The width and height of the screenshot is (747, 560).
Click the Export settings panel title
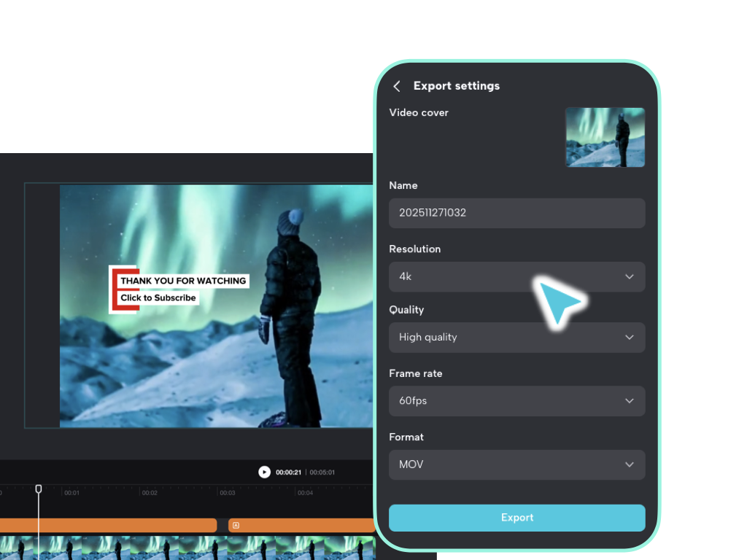[457, 86]
